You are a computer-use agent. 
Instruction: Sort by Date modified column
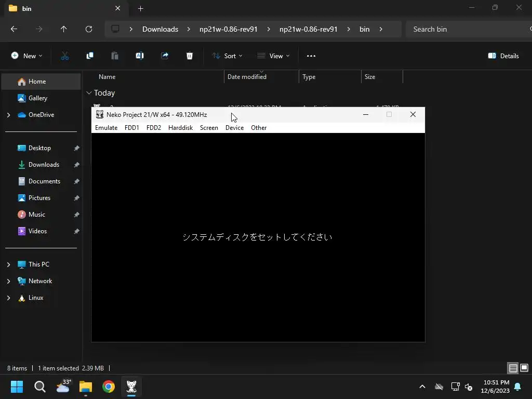(x=247, y=77)
